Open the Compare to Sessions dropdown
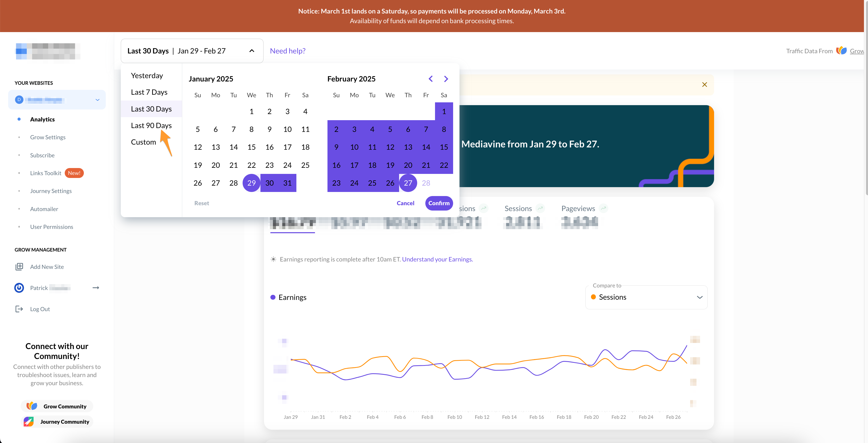Image resolution: width=868 pixels, height=443 pixels. coord(646,297)
